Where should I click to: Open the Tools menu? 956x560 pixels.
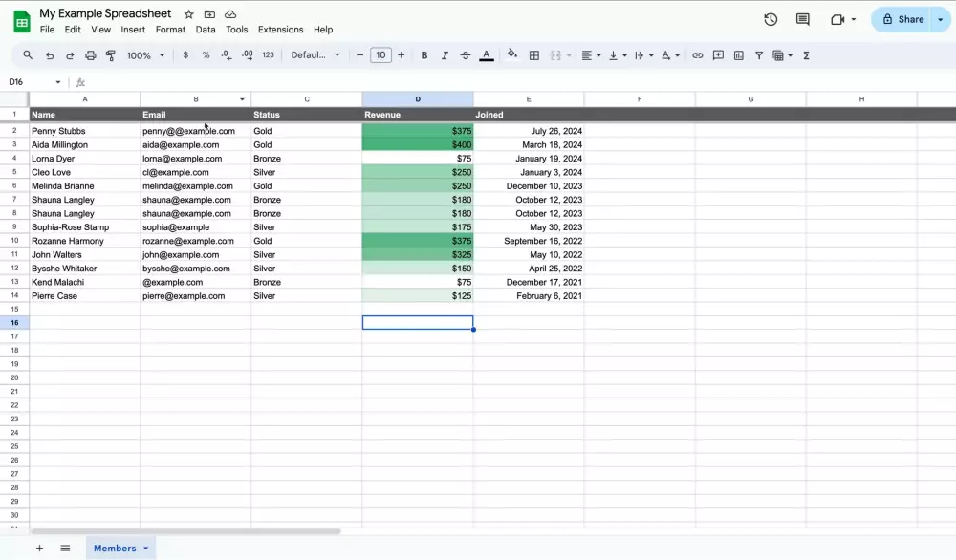[236, 30]
